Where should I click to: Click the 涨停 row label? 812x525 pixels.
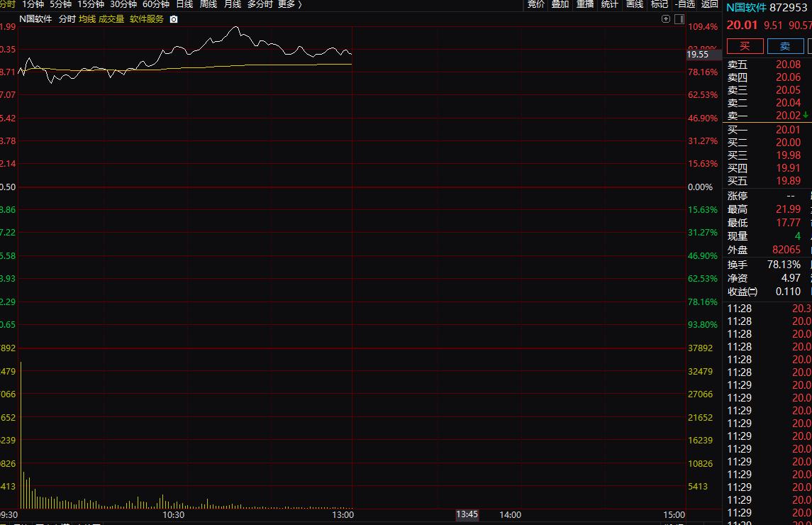738,196
